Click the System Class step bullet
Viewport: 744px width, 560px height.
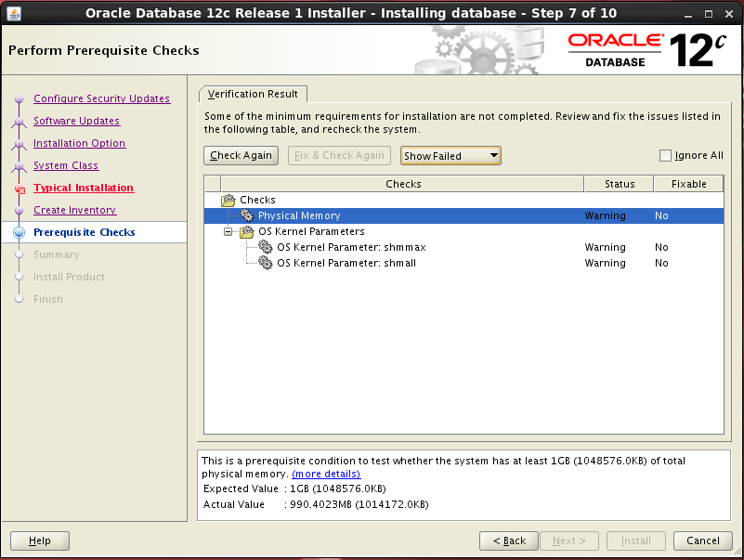(x=19, y=166)
